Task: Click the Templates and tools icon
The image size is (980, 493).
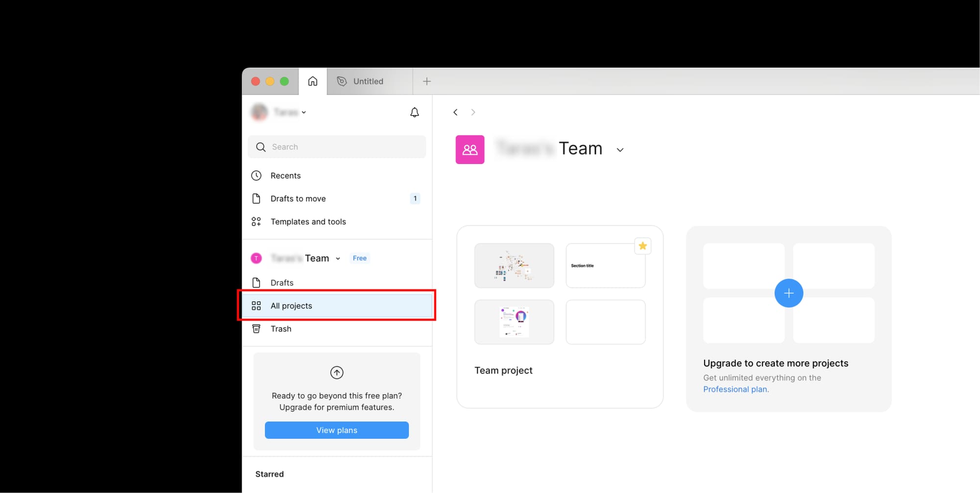Action: click(256, 222)
